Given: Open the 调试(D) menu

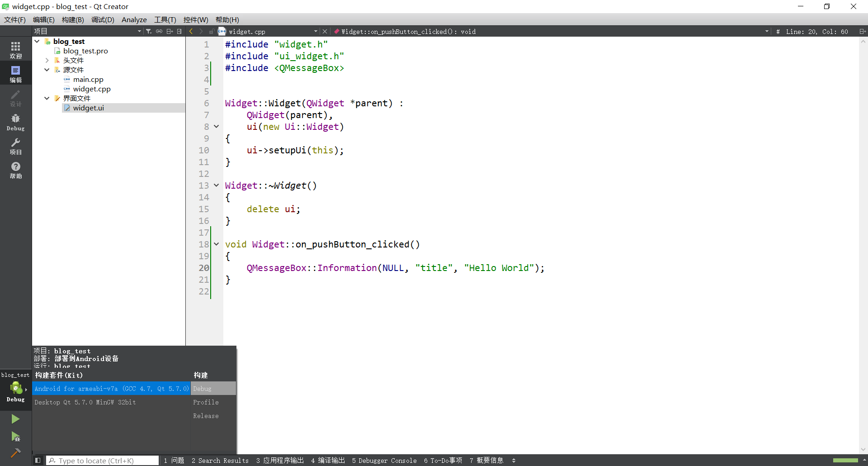Looking at the screenshot, I should 103,19.
